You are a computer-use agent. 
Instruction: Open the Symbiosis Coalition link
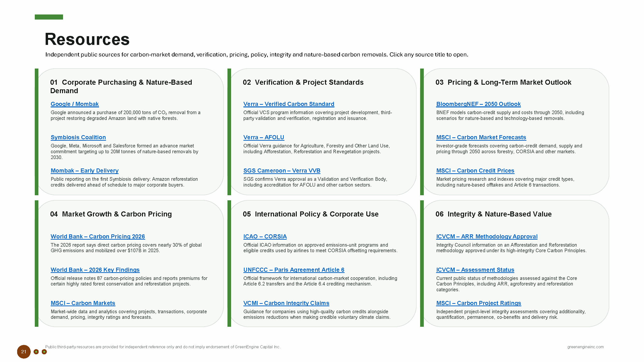[78, 137]
